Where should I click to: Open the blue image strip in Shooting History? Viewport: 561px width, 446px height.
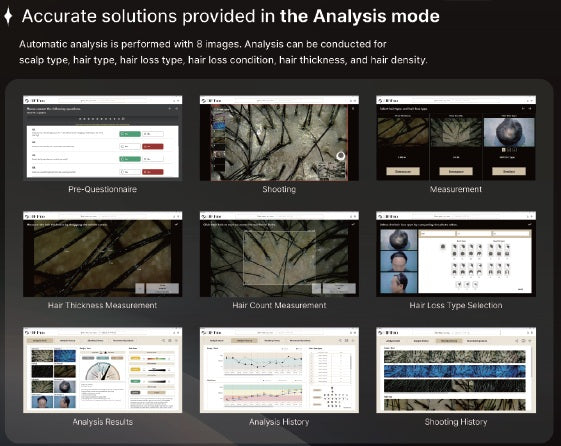(455, 371)
